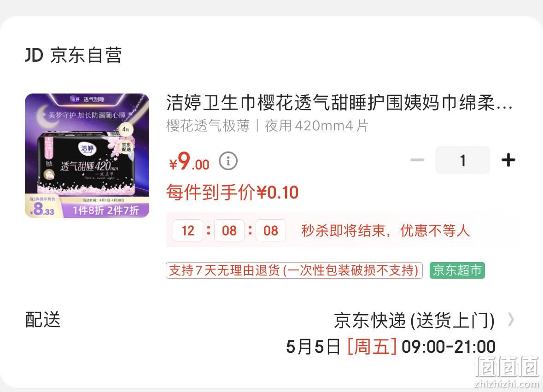Viewport: 543px width, 392px height.
Task: Select the 5月5日 delivery time slot
Action: [x=391, y=347]
